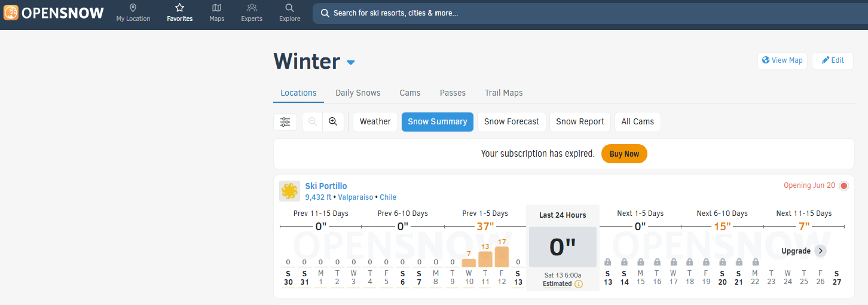Select the Snow Report view
The width and height of the screenshot is (868, 305).
[580, 121]
